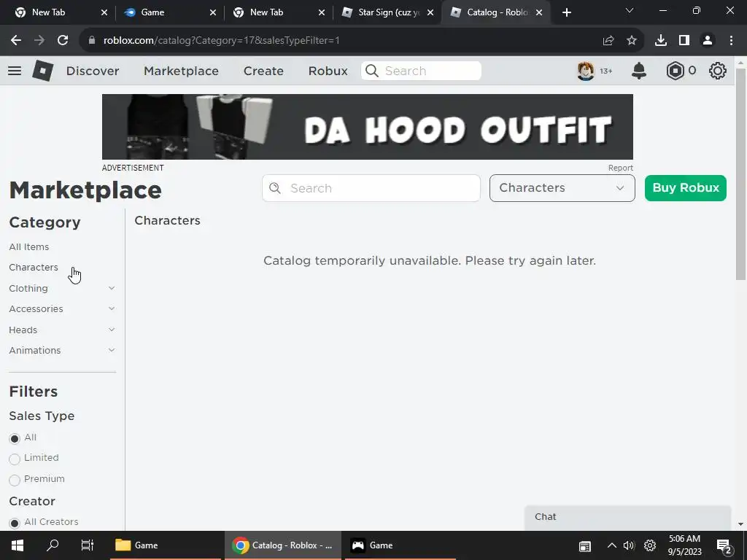Open the Game controller app on taskbar
The image size is (747, 560).
click(x=400, y=545)
